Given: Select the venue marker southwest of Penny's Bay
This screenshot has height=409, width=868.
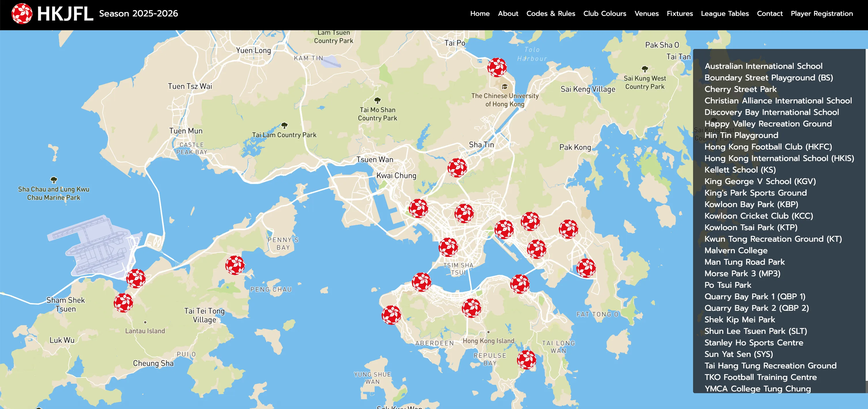Looking at the screenshot, I should (x=235, y=265).
